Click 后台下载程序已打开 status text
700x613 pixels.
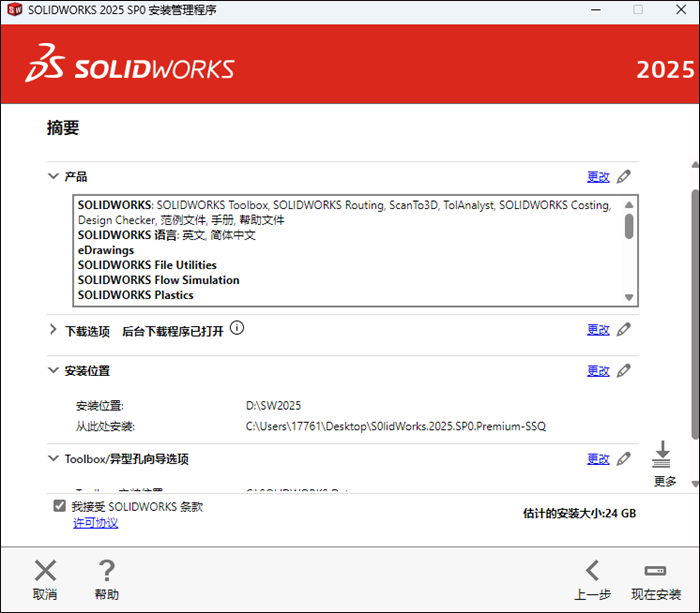click(173, 331)
